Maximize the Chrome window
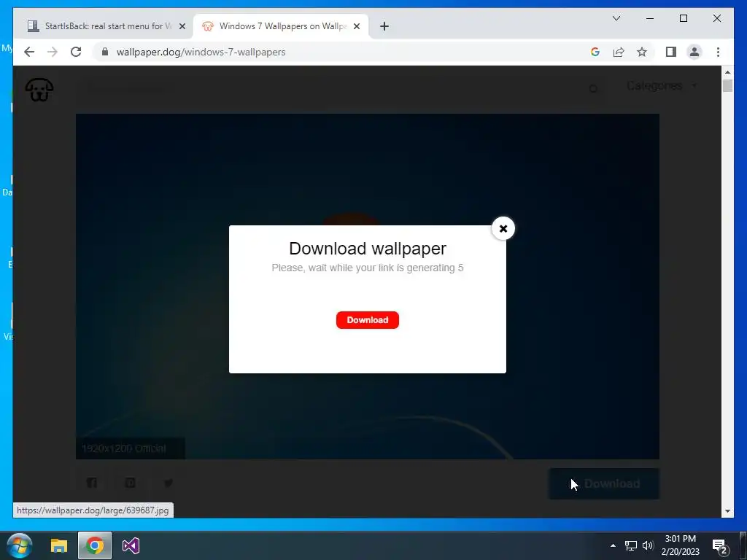This screenshot has width=747, height=560. (683, 18)
